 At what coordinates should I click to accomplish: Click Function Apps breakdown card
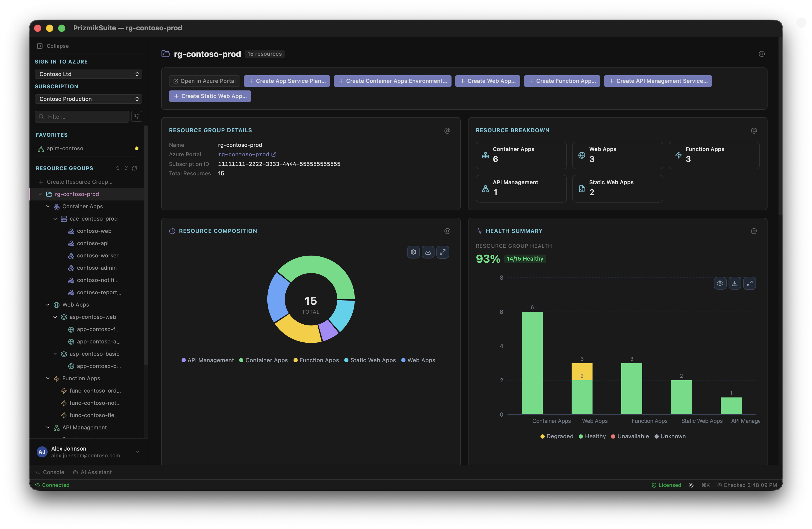pos(714,156)
